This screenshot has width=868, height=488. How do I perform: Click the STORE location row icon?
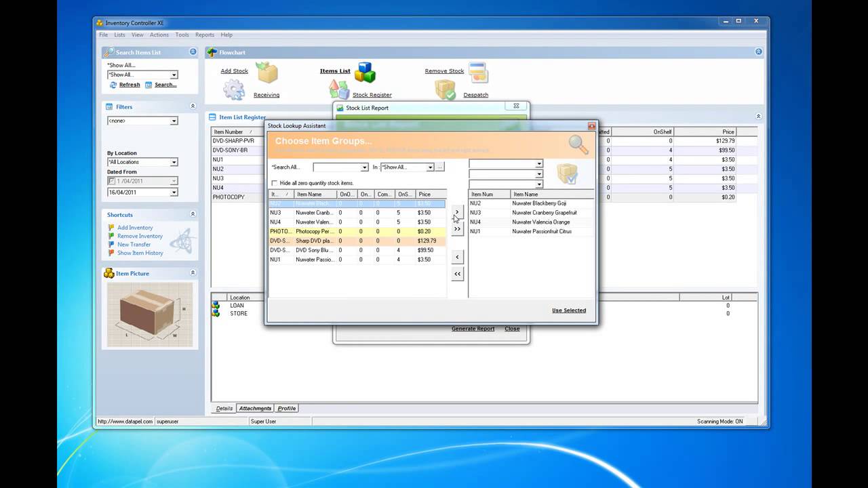point(216,314)
